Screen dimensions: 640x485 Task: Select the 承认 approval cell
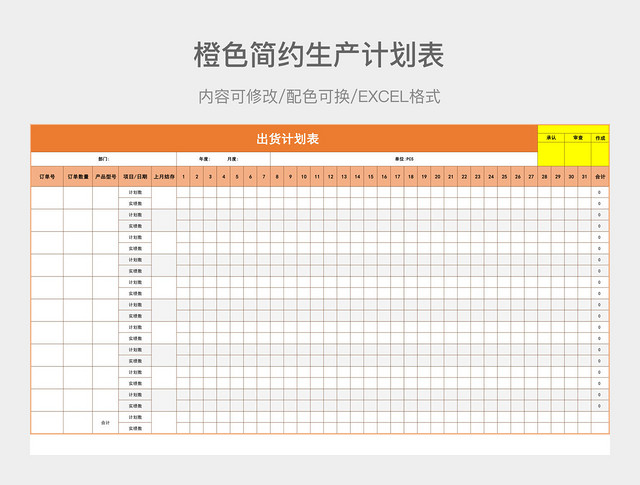(551, 138)
